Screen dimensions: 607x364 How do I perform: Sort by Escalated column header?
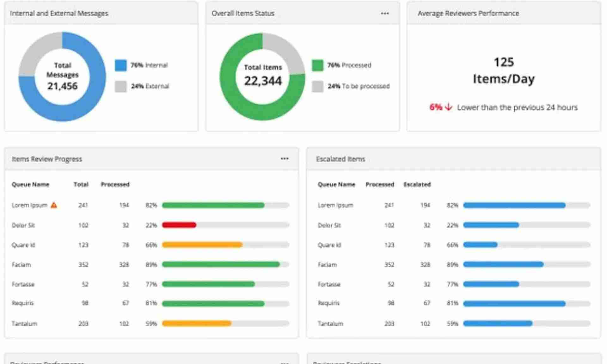417,185
